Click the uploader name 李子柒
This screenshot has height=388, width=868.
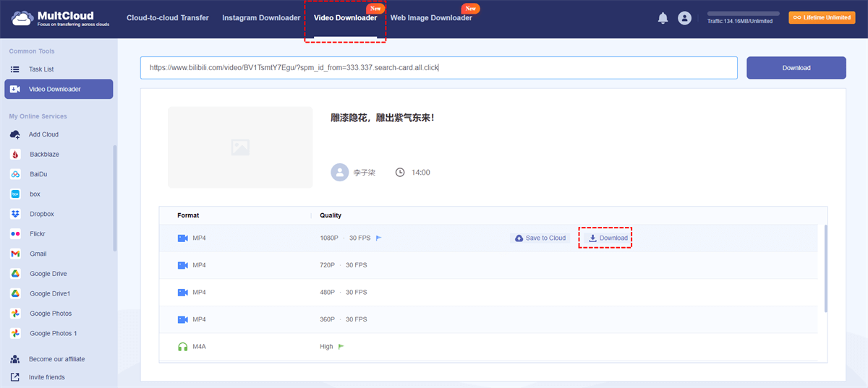tap(364, 173)
